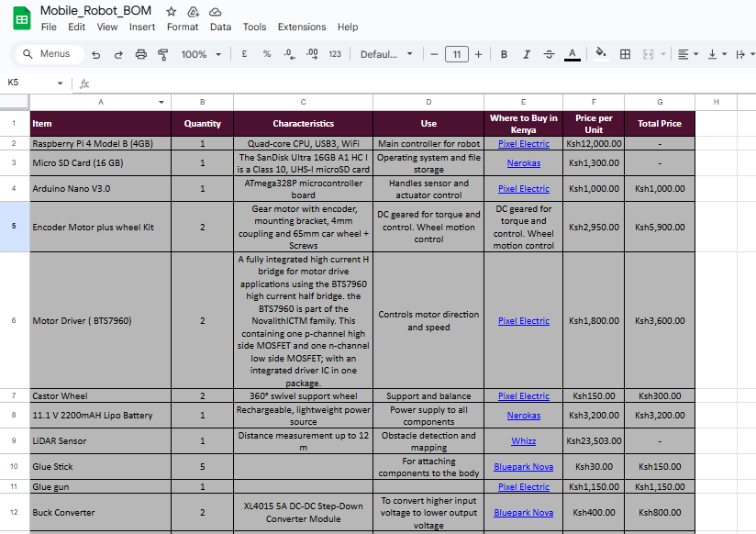
Task: Open the fill colour picker
Action: 601,53
